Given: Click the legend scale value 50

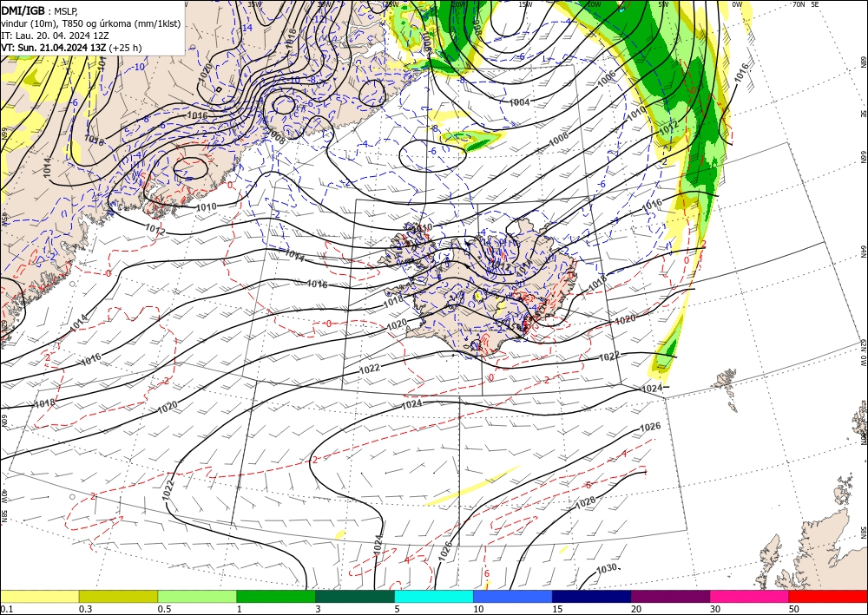Looking at the screenshot, I should point(794,609).
